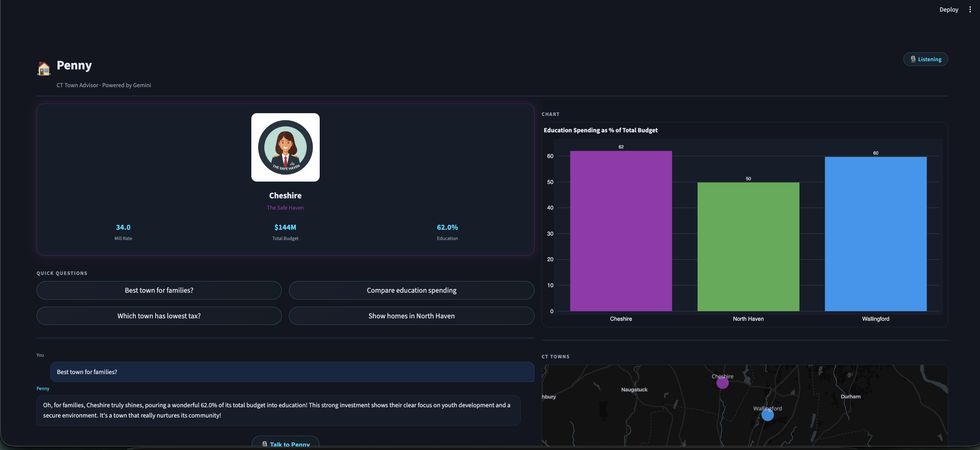Click the blue Wallingford bar
Viewport: 980px width, 450px height.
(x=875, y=234)
